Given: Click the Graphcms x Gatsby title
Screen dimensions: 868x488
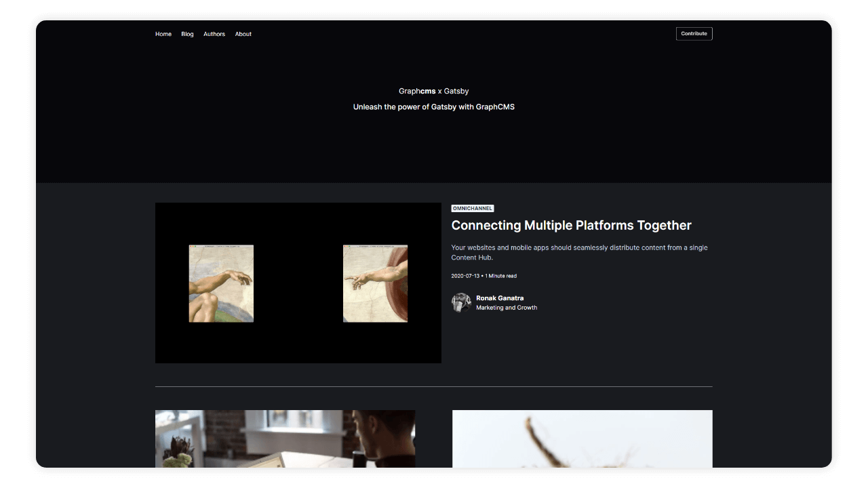Looking at the screenshot, I should tap(434, 91).
